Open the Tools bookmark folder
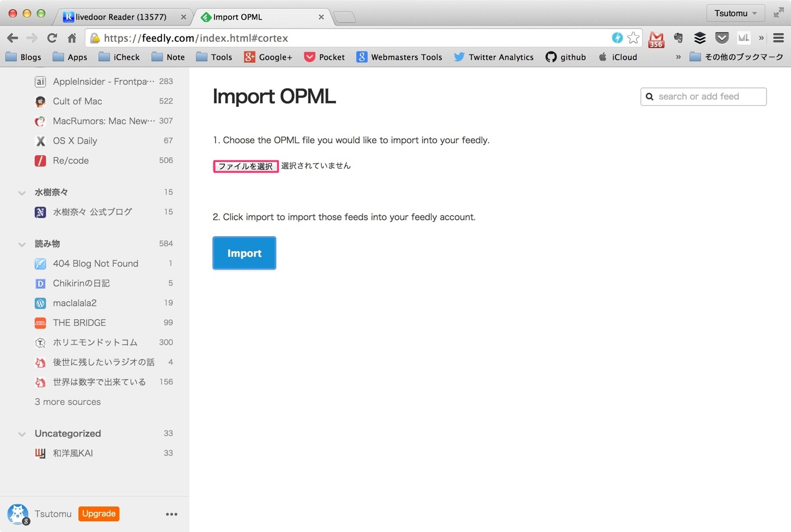 click(x=214, y=57)
